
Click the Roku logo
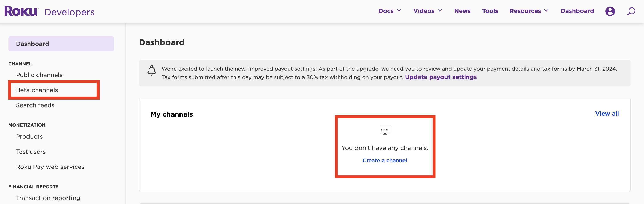point(21,11)
